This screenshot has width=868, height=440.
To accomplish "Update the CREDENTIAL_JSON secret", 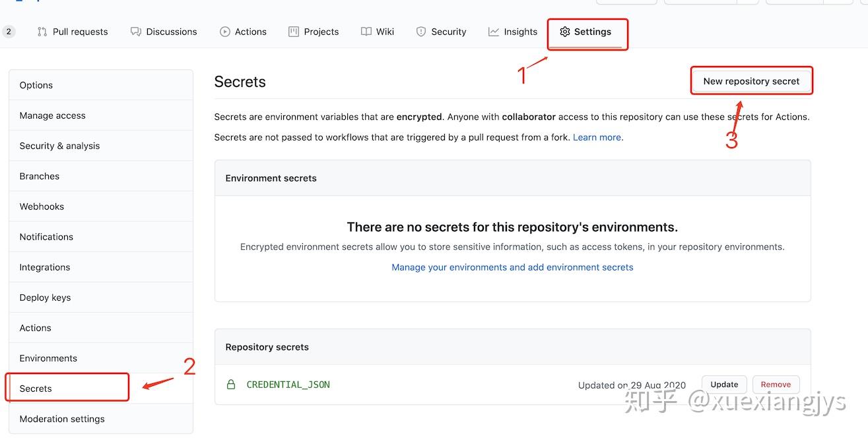I will click(724, 385).
